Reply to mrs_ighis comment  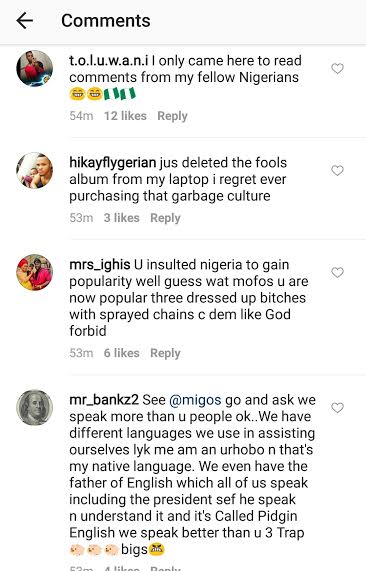pyautogui.click(x=165, y=353)
